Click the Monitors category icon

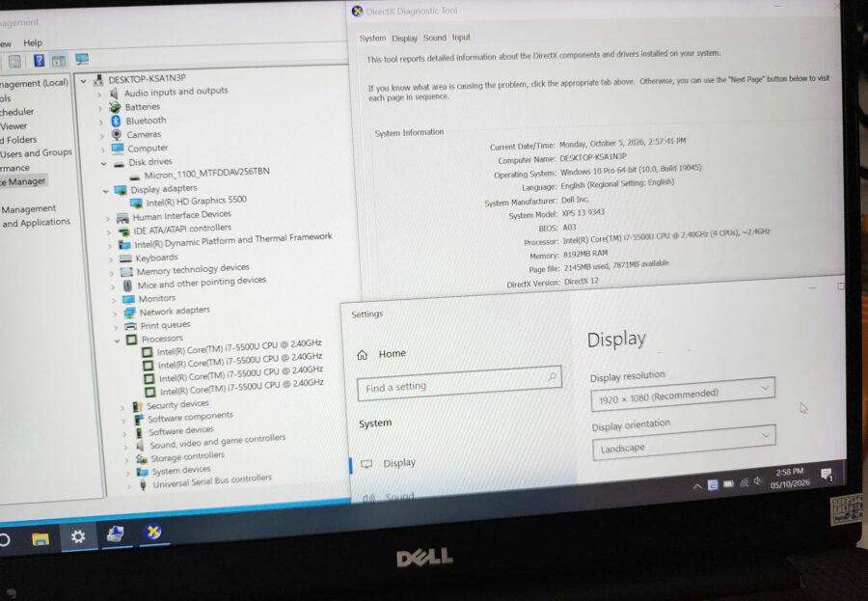click(x=128, y=299)
